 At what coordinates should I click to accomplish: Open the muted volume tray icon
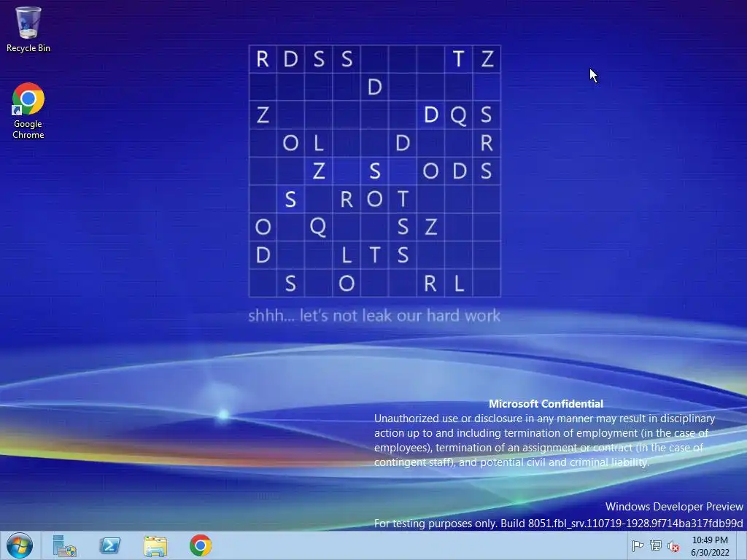673,546
